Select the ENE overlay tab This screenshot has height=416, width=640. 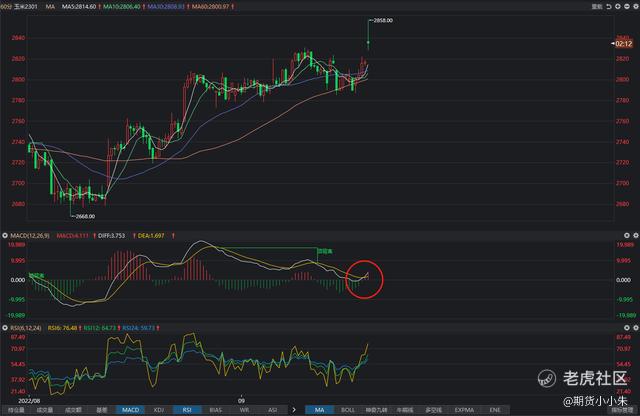click(493, 410)
